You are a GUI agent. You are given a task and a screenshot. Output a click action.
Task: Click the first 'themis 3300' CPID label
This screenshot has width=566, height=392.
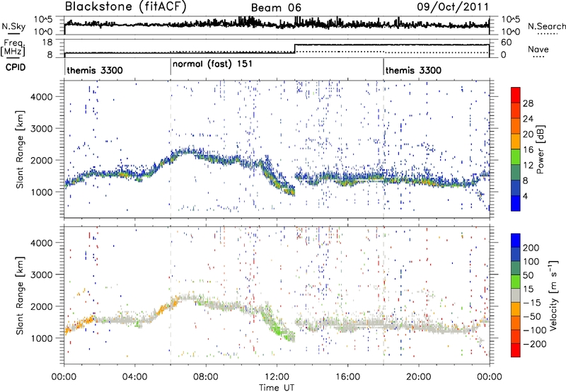(x=95, y=70)
